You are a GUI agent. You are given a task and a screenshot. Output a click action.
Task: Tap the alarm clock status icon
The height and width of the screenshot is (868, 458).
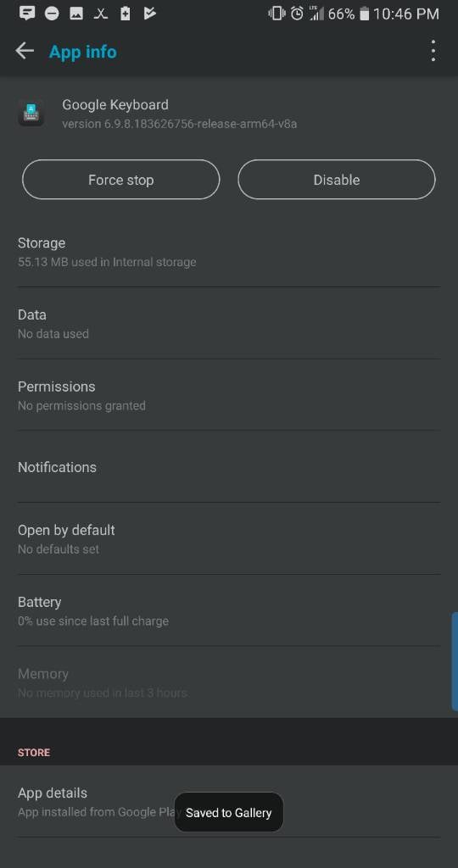tap(298, 14)
